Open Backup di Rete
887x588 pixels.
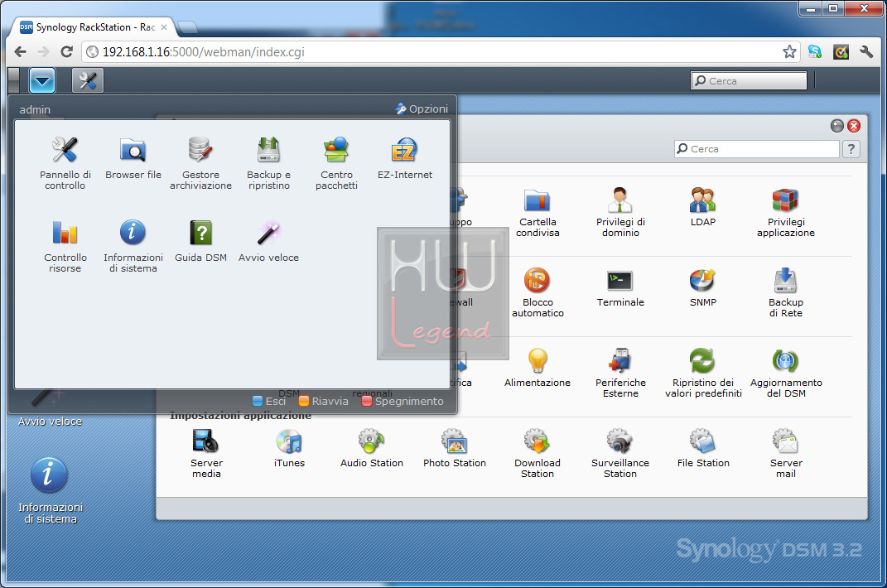786,292
